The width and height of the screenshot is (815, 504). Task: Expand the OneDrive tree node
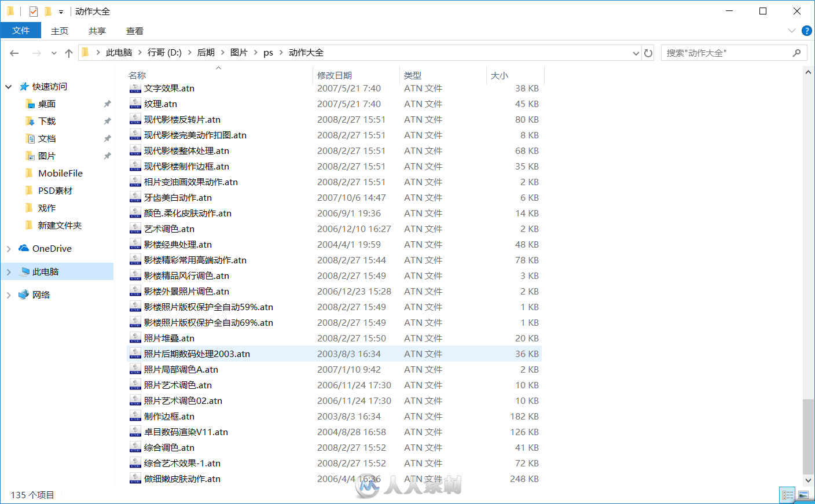[9, 249]
